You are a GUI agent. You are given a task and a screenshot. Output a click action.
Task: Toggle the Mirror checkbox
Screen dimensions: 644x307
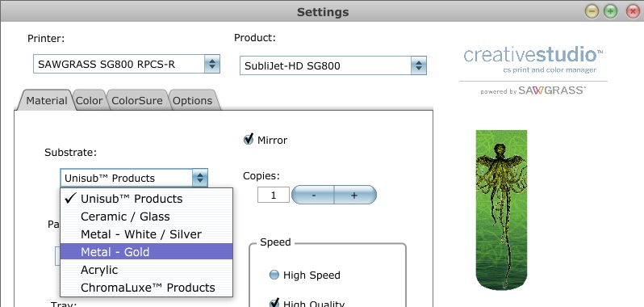pyautogui.click(x=249, y=140)
